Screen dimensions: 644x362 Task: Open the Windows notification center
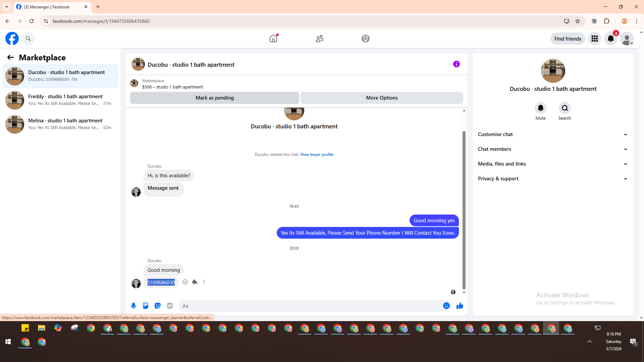click(x=633, y=342)
